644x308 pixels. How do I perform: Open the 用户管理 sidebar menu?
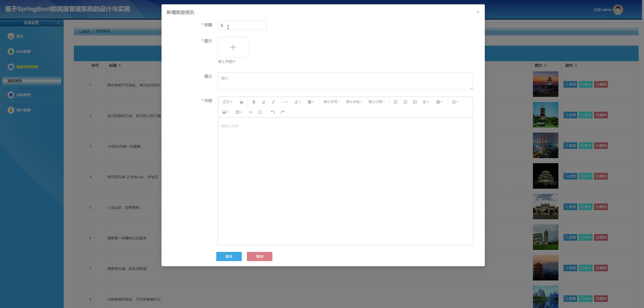23,110
